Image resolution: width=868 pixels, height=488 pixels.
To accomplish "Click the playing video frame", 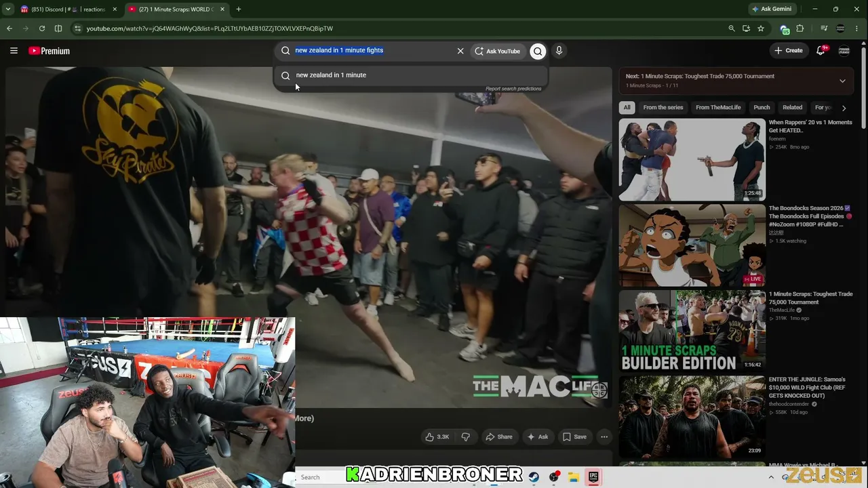I will (x=309, y=237).
